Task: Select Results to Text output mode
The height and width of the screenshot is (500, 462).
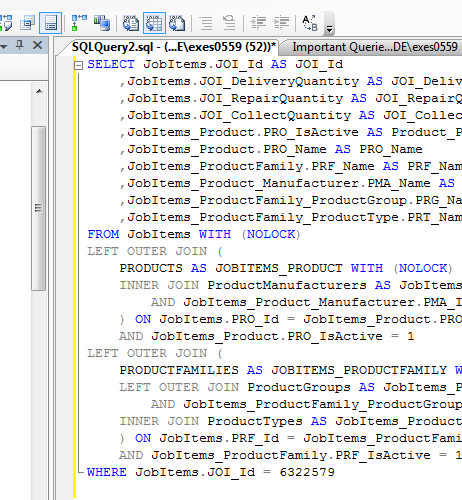Action: tap(131, 23)
